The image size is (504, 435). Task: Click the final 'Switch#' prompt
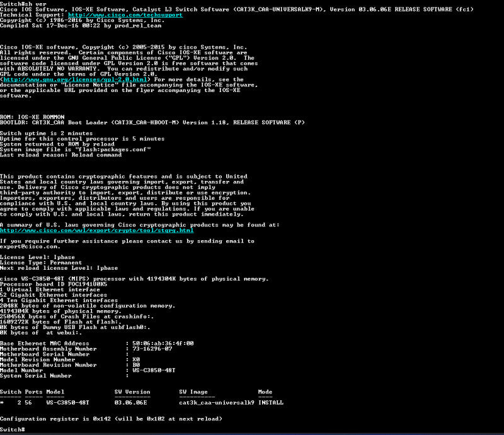coord(12,429)
